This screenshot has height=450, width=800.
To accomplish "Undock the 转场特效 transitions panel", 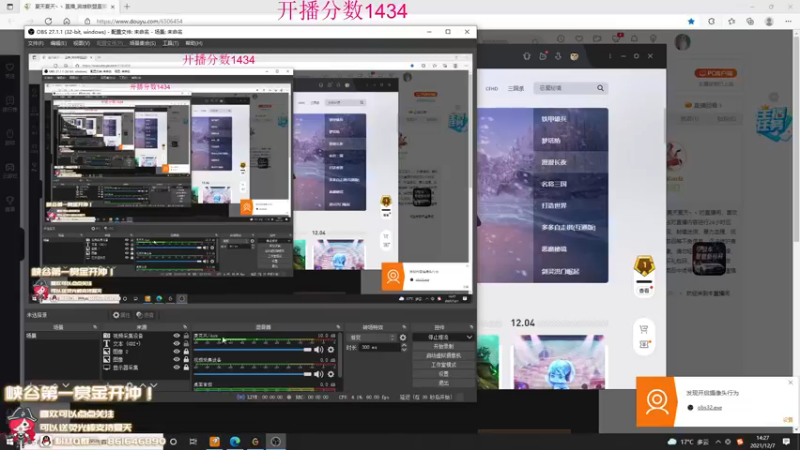I will pyautogui.click(x=404, y=327).
